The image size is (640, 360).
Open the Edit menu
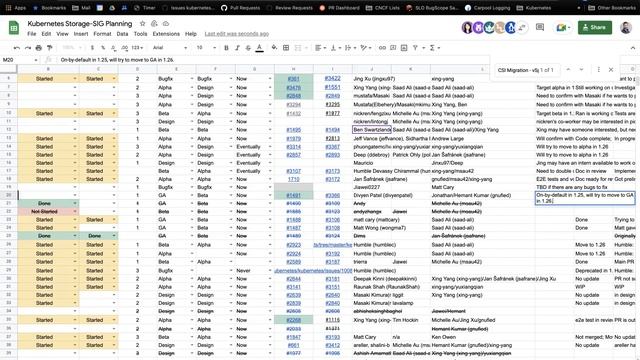pyautogui.click(x=46, y=34)
